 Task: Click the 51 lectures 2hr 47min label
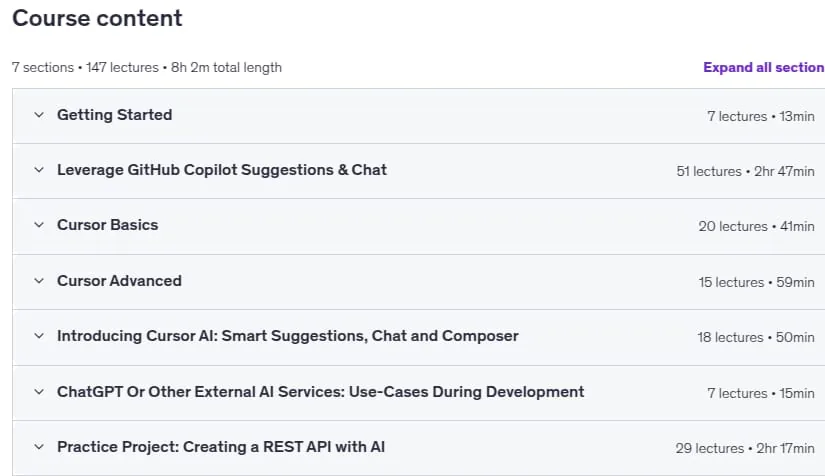[746, 171]
